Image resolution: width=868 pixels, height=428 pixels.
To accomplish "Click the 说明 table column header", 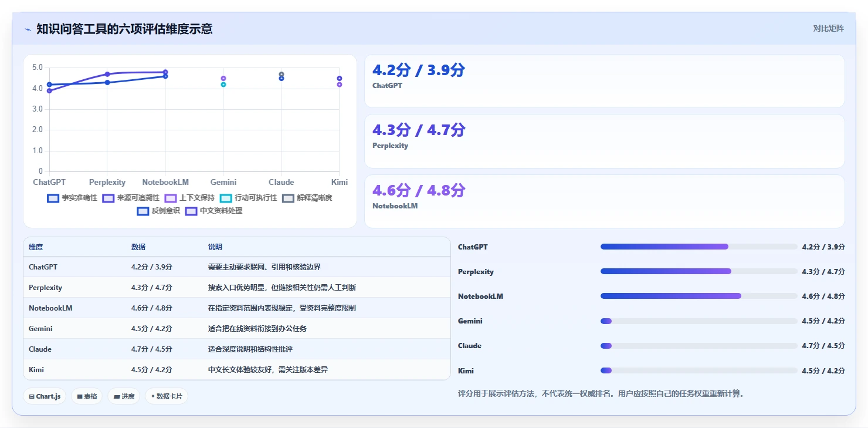I will [215, 247].
